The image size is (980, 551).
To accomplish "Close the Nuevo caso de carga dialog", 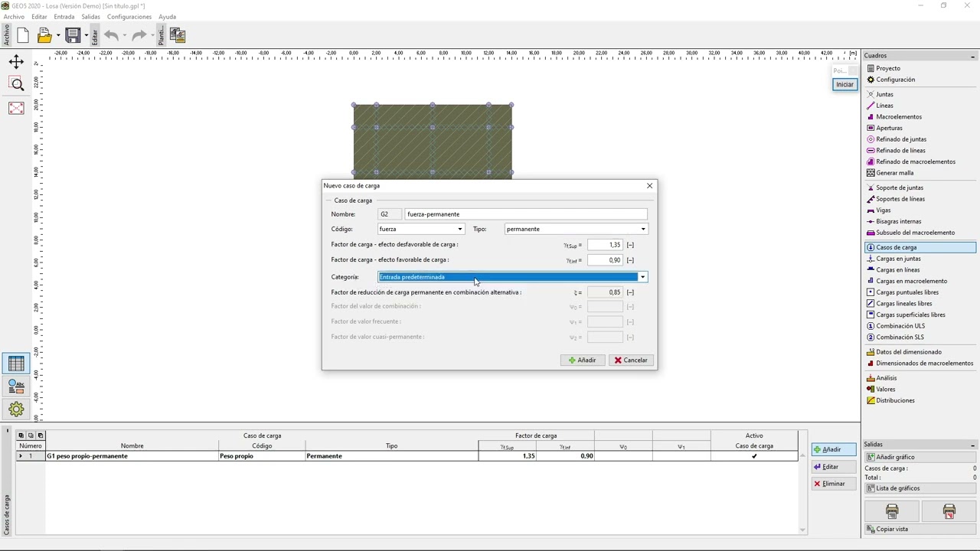I will [649, 186].
